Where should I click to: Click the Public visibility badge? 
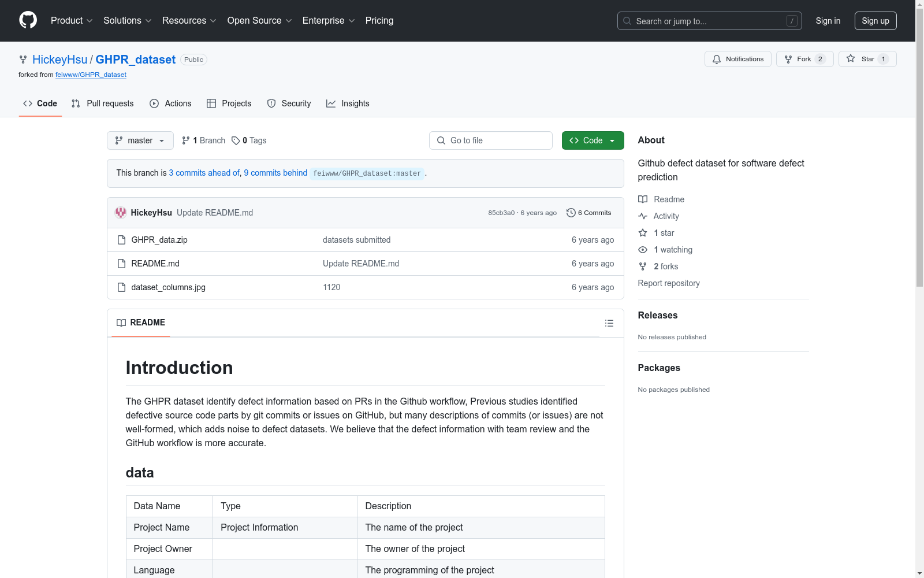(x=193, y=60)
